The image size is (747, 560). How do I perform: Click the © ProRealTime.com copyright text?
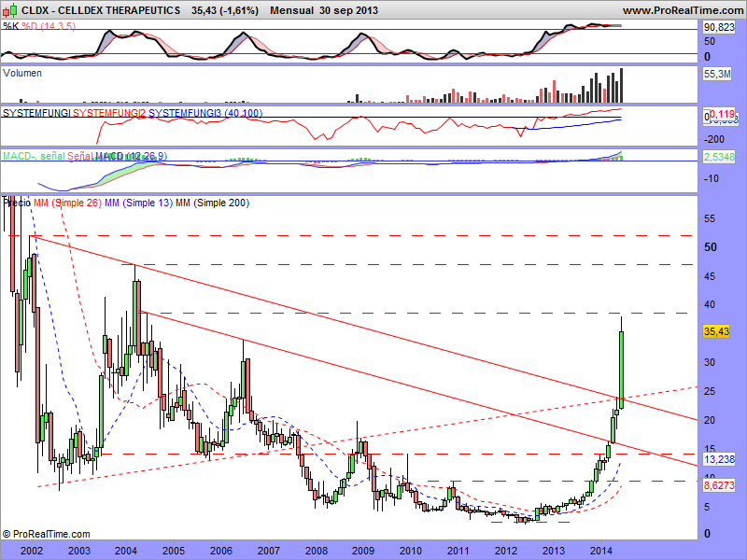(x=46, y=534)
